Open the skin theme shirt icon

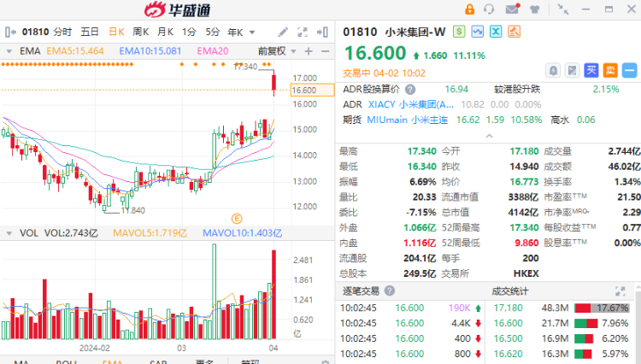(x=534, y=9)
